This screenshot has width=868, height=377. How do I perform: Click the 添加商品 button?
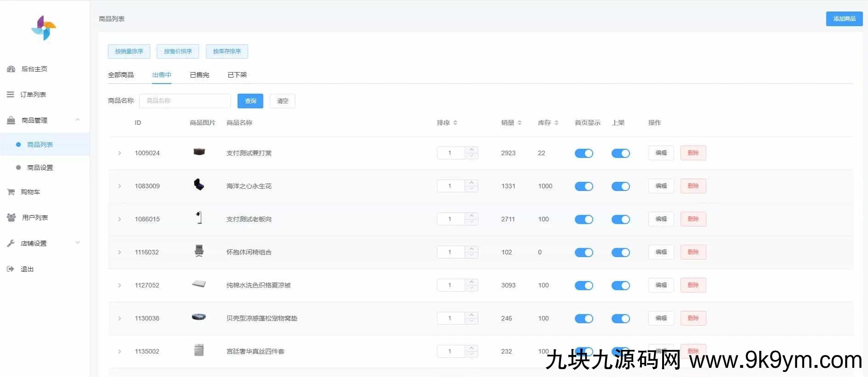tap(844, 19)
